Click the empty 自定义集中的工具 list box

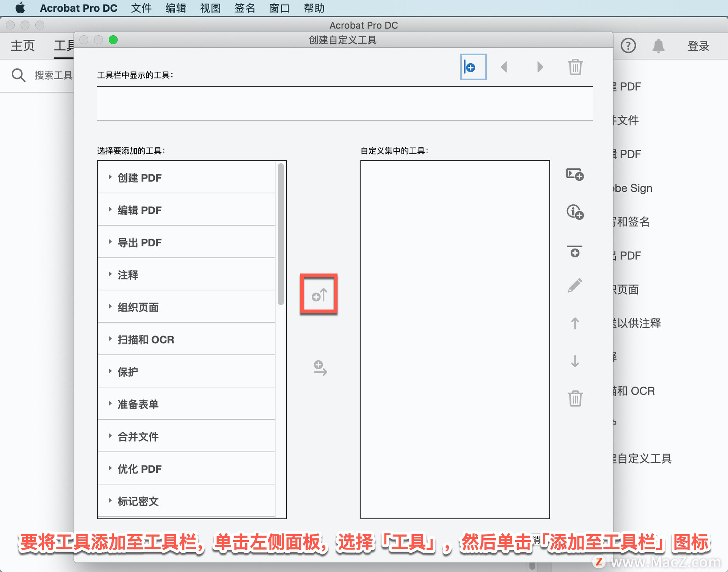(455, 339)
